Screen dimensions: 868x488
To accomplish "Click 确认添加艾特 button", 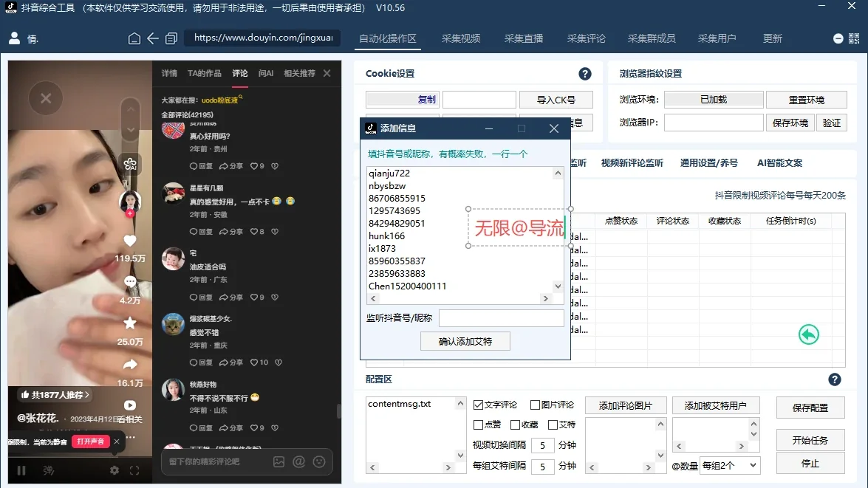I will tap(465, 341).
